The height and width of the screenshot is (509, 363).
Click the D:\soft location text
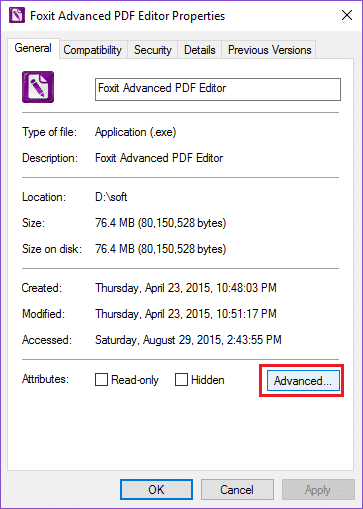[111, 197]
